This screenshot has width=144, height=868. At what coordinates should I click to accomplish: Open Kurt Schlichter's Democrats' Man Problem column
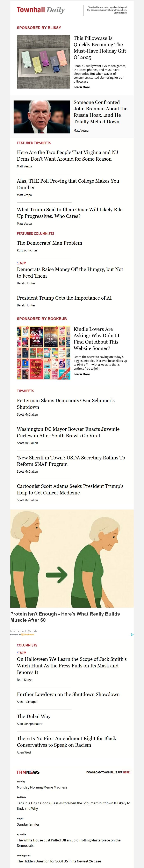pyautogui.click(x=49, y=243)
